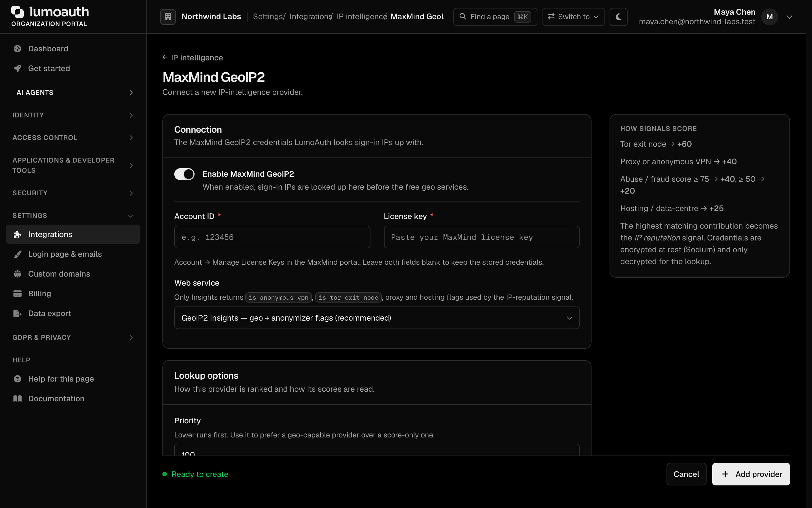Click Integrations breadcrumb
This screenshot has height=508, width=812.
(310, 16)
